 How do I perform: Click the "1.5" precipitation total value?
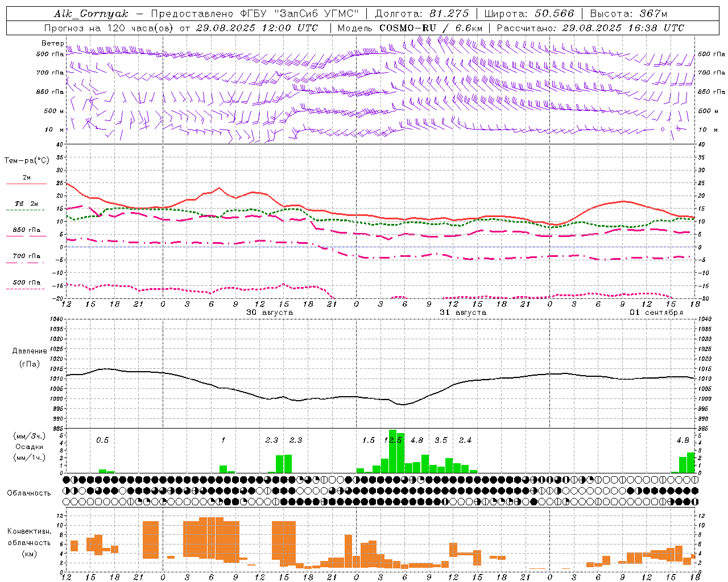[369, 440]
